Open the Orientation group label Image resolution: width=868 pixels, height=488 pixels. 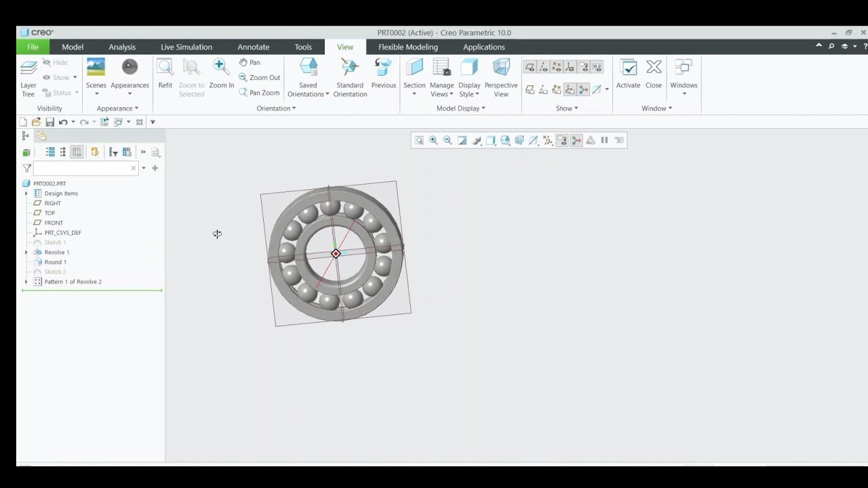(x=276, y=108)
